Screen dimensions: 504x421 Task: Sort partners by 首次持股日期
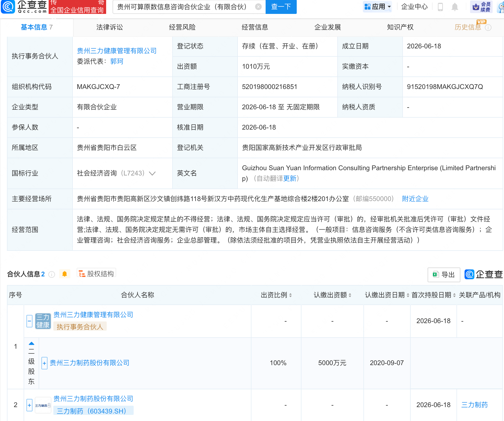tap(454, 295)
